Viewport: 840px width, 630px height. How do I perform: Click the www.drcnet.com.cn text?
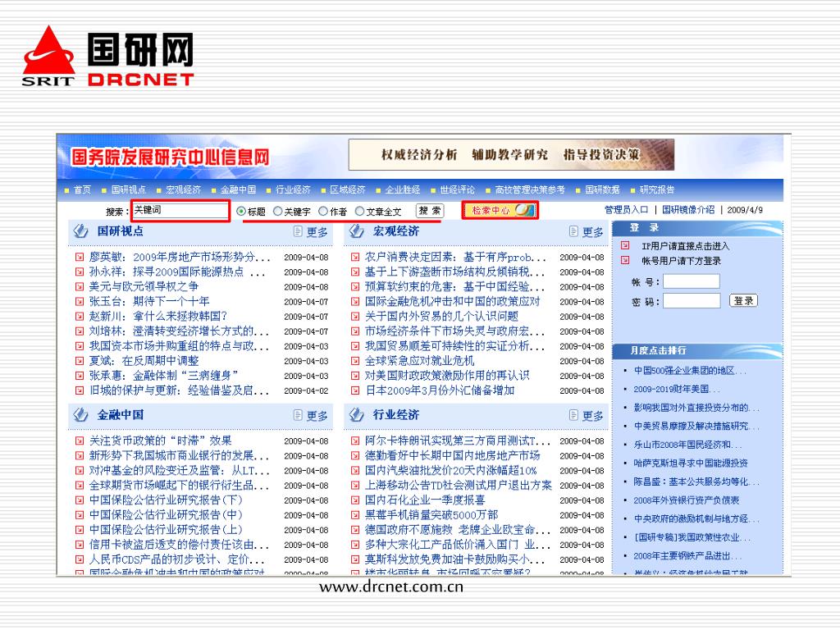[391, 587]
